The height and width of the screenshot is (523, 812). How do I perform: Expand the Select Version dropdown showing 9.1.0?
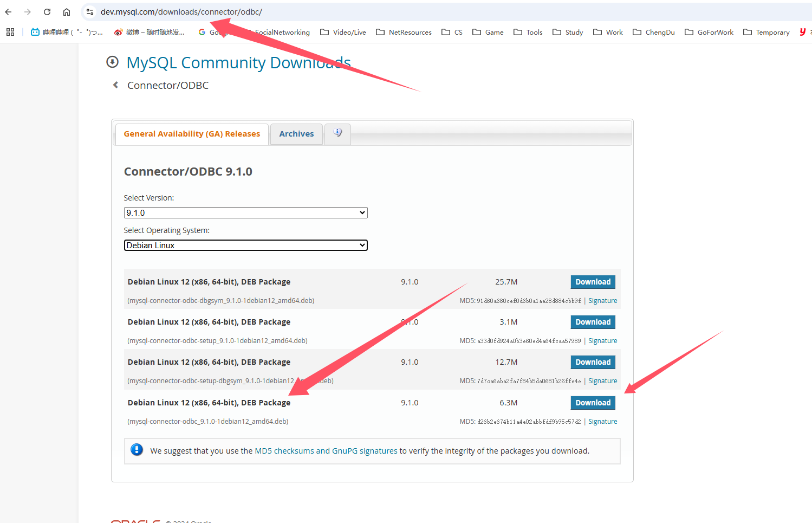[x=245, y=212]
